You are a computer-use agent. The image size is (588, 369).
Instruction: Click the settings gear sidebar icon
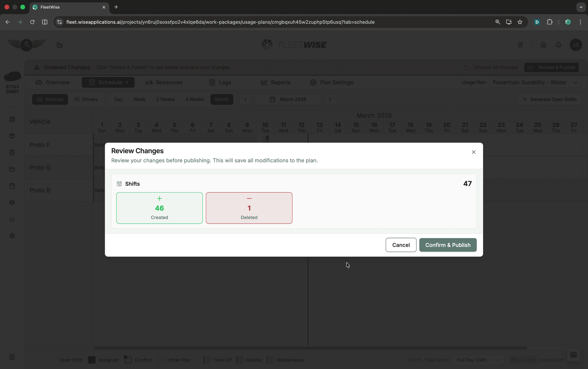click(x=12, y=236)
